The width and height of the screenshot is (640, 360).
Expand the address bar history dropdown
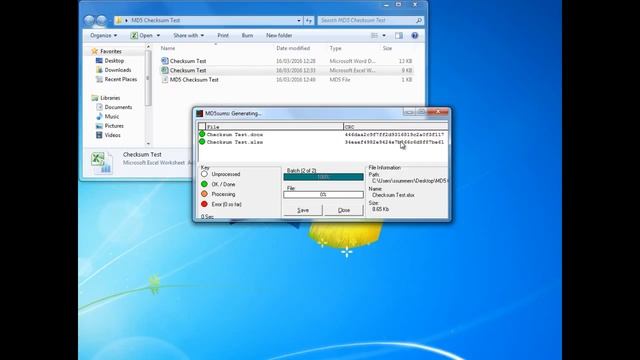click(299, 20)
